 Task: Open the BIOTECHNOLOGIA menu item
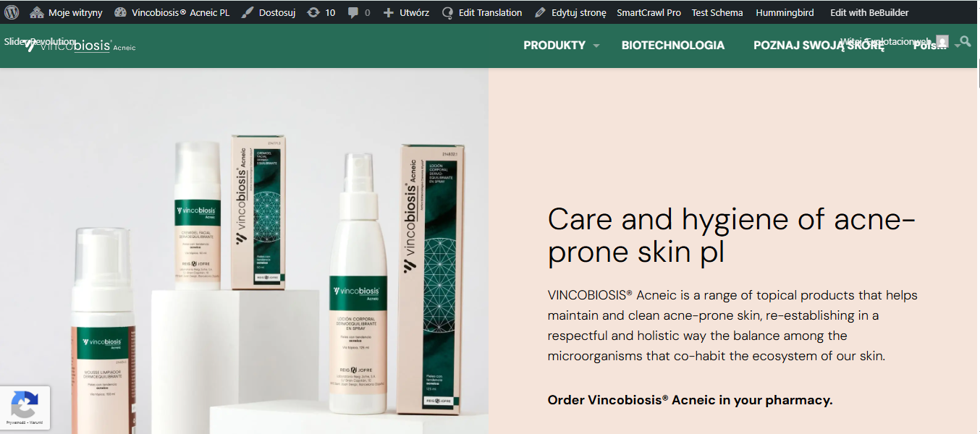[673, 45]
